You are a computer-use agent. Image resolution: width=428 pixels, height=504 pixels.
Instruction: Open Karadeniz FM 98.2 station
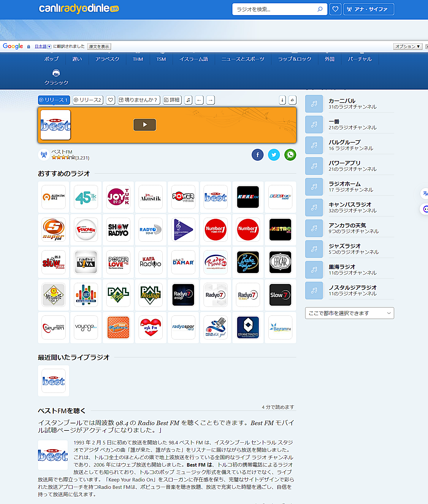click(x=86, y=295)
